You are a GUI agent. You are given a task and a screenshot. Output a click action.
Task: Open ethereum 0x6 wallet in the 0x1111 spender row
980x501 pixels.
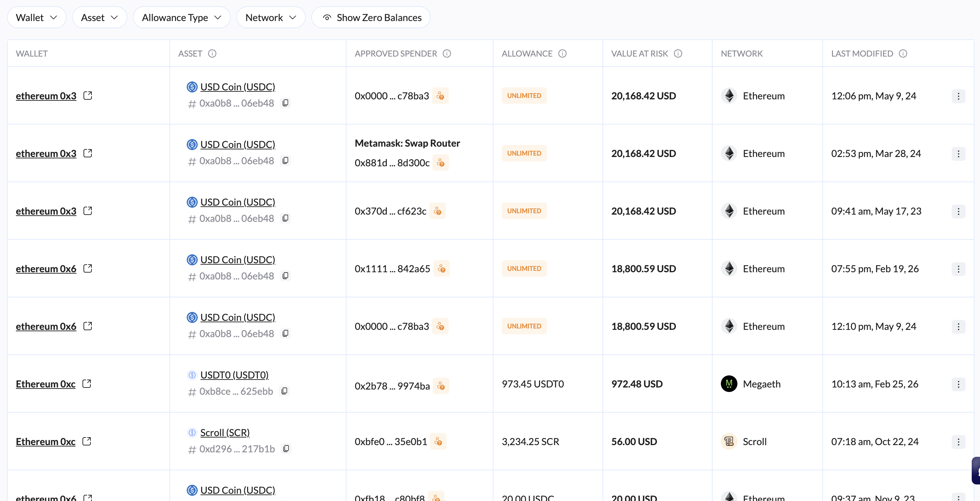click(46, 269)
